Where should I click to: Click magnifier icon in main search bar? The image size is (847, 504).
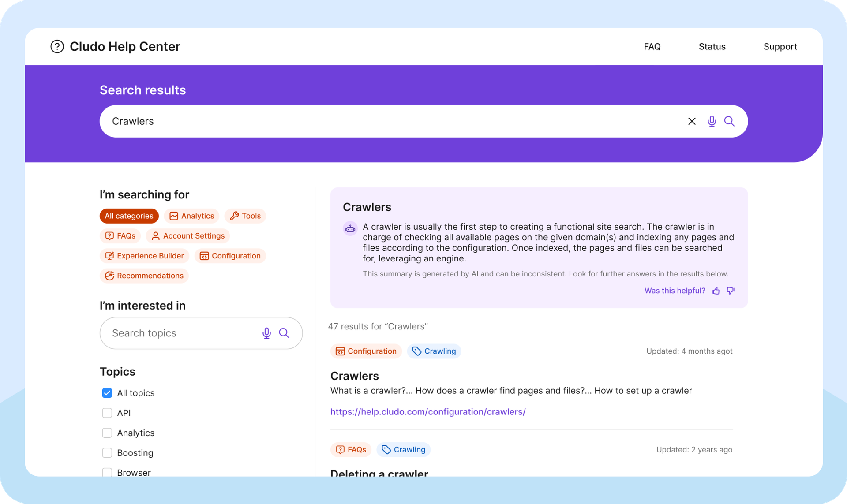[x=729, y=121]
